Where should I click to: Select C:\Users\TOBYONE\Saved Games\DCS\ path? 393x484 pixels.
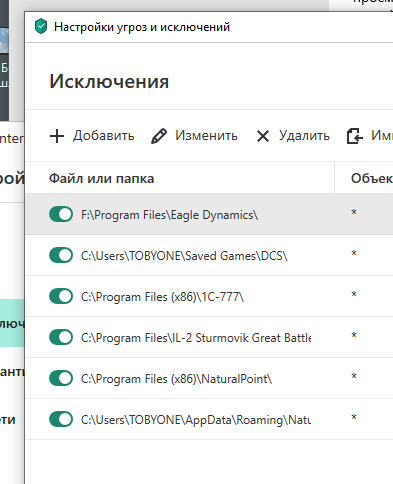point(184,256)
